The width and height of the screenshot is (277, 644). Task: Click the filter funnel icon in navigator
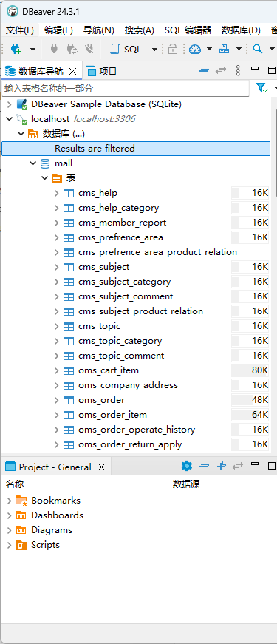coord(261,88)
